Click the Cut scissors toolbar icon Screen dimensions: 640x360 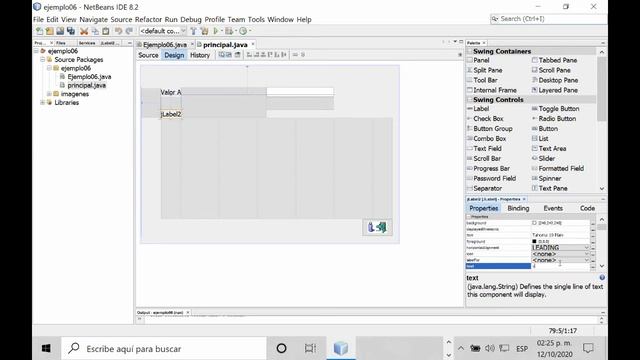point(84,31)
